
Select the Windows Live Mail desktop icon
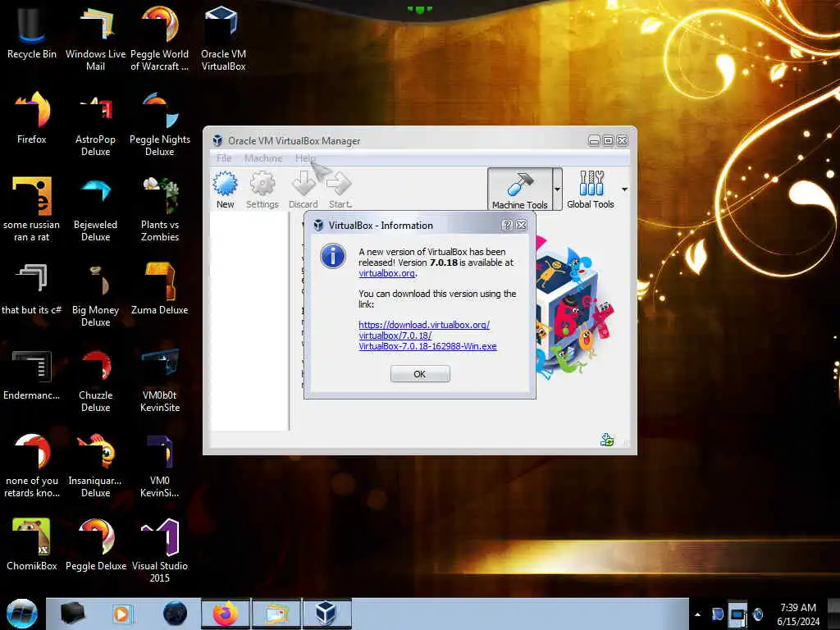[95, 39]
